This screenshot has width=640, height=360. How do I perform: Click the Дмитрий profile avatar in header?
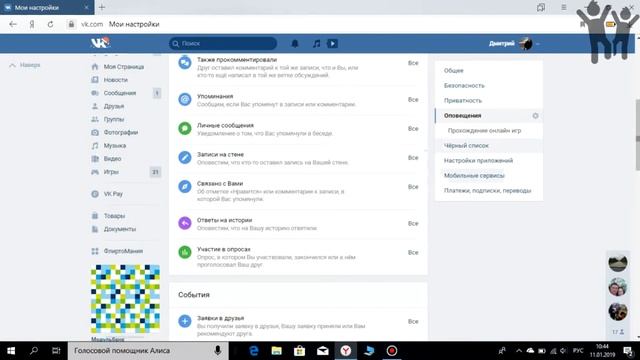[x=526, y=43]
